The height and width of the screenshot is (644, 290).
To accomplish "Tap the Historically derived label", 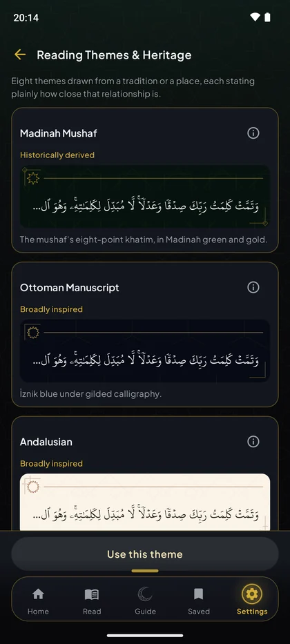I will 57,155.
